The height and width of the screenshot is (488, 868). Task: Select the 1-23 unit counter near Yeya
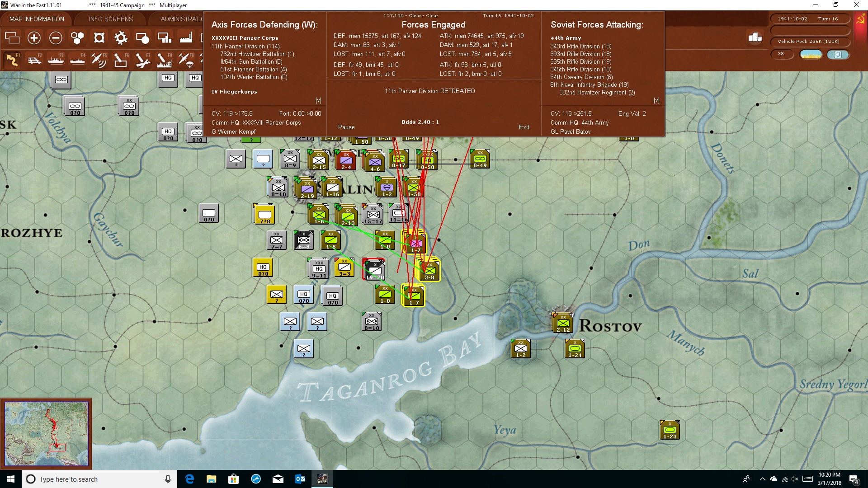click(x=670, y=430)
